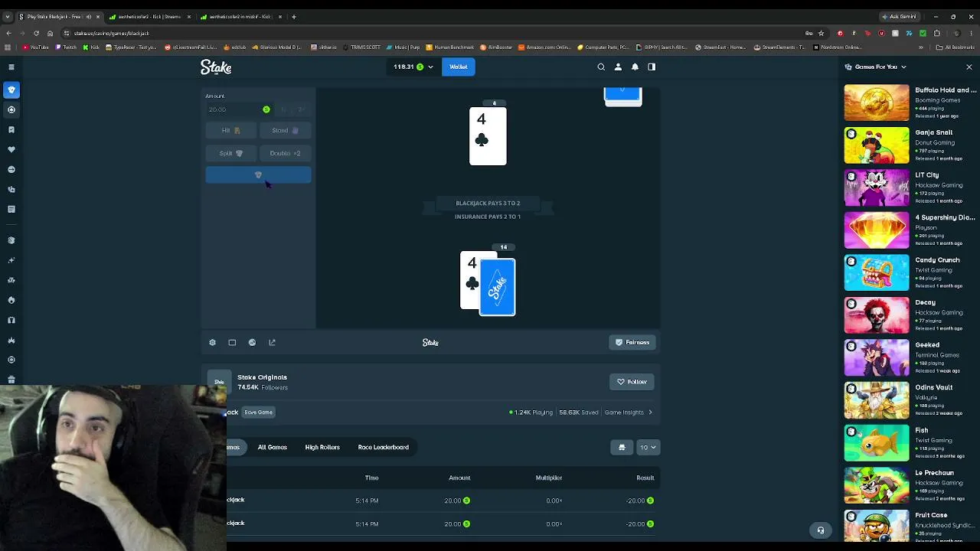This screenshot has width=980, height=551.
Task: Open the tab search dropdown
Action: pyautogui.click(x=7, y=17)
